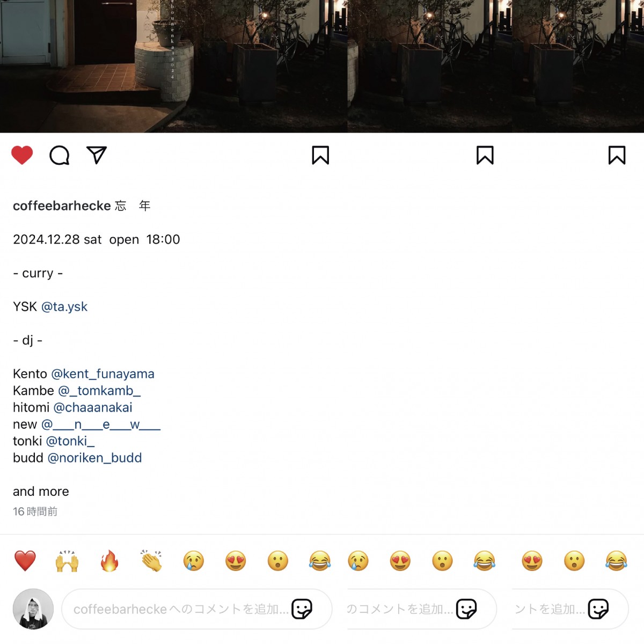Image resolution: width=644 pixels, height=644 pixels.
Task: Open sticker picker in coffeebarhecke comment field
Action: (x=302, y=609)
